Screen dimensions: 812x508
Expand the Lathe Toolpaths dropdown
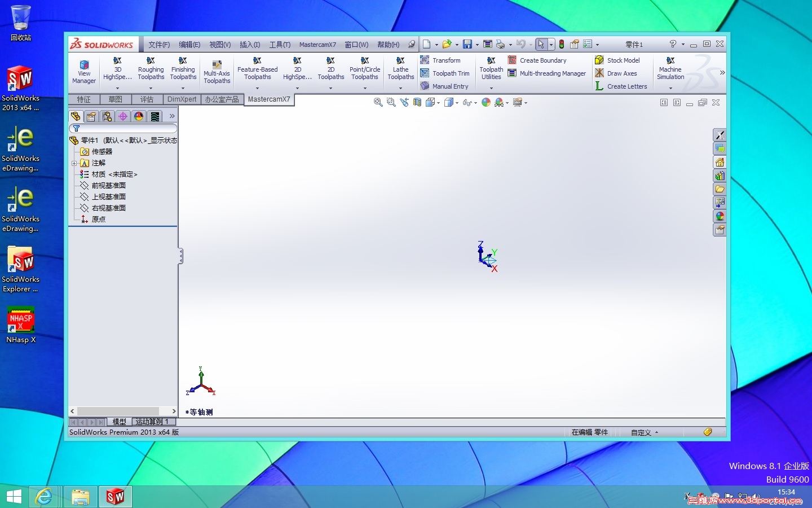tap(400, 88)
